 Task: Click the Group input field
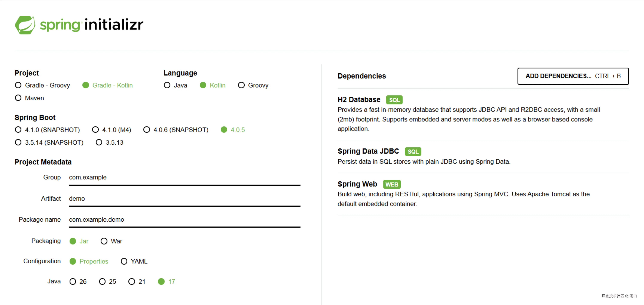tap(185, 178)
